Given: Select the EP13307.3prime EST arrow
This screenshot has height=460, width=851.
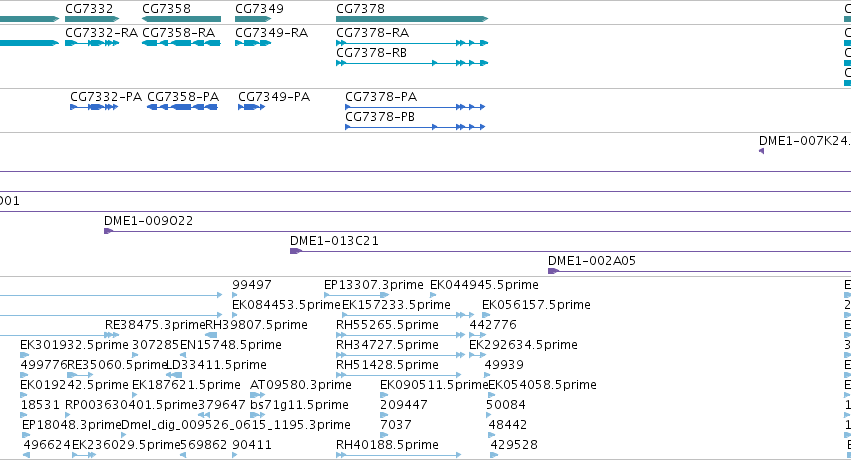Looking at the screenshot, I should pyautogui.click(x=356, y=295).
